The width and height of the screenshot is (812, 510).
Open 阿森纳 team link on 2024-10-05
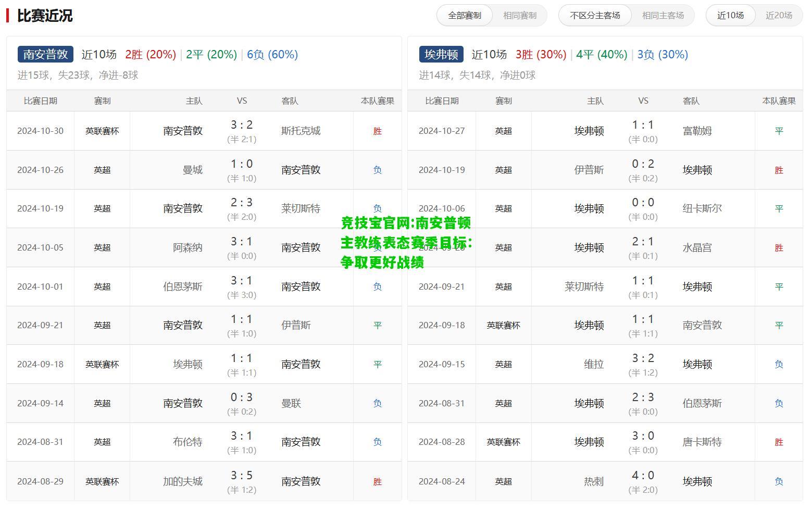coord(188,247)
